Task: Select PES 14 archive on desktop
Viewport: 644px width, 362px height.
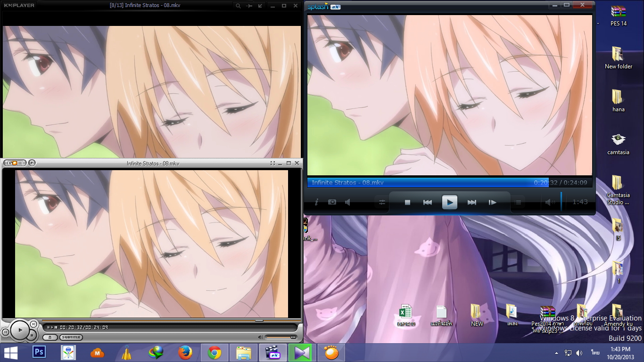Action: click(x=618, y=16)
